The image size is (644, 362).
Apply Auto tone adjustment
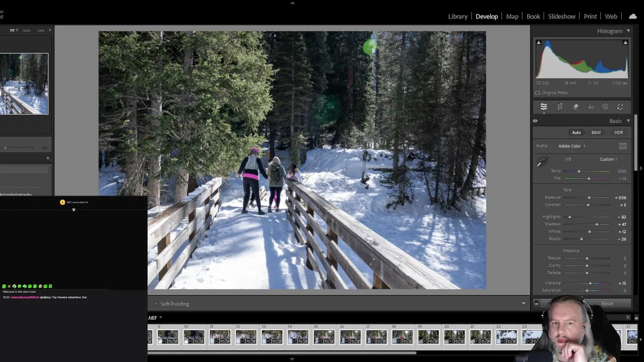pyautogui.click(x=576, y=132)
